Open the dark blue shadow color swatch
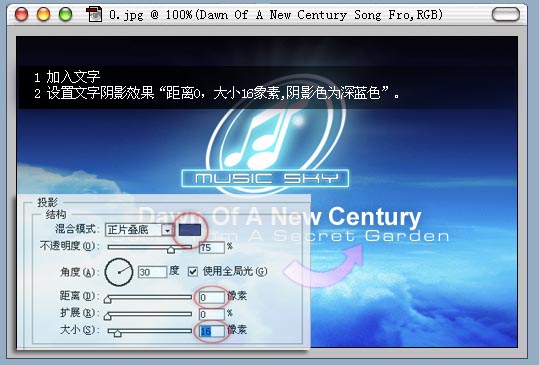This screenshot has width=539, height=365. [x=190, y=230]
